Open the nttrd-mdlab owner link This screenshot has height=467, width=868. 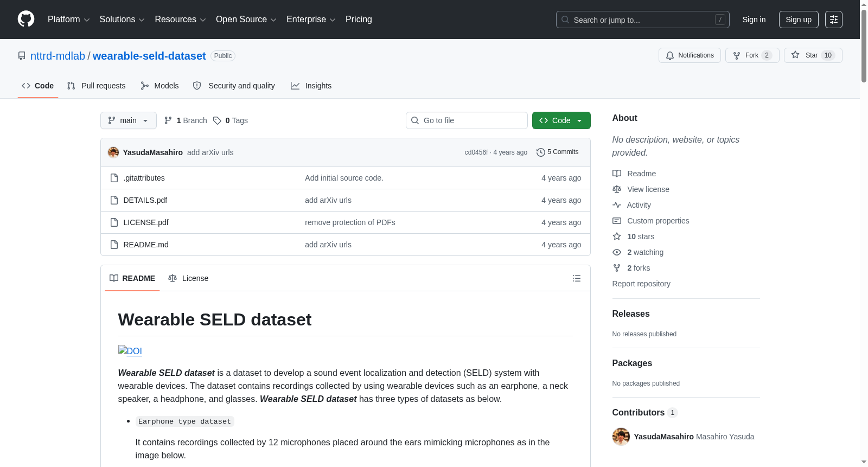(x=58, y=56)
